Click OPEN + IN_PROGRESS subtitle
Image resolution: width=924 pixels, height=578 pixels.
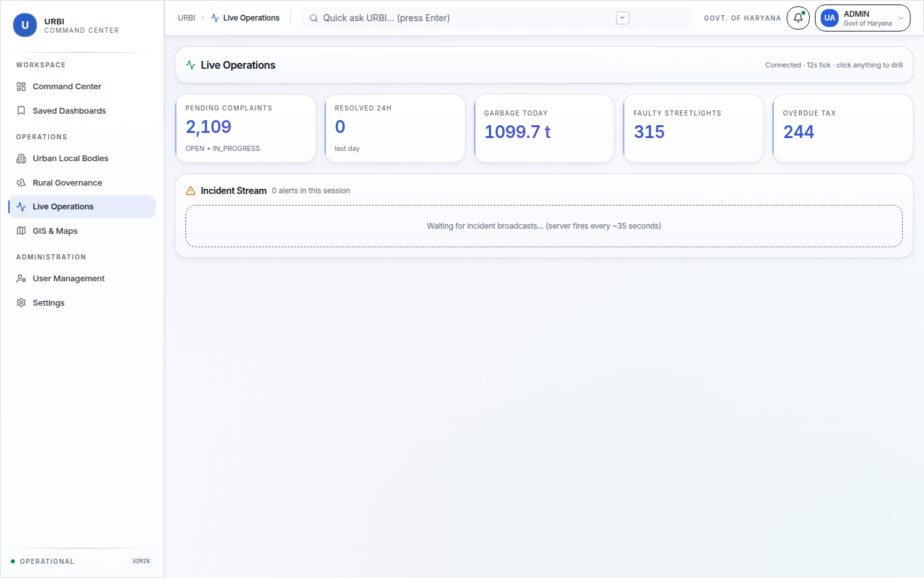[223, 148]
